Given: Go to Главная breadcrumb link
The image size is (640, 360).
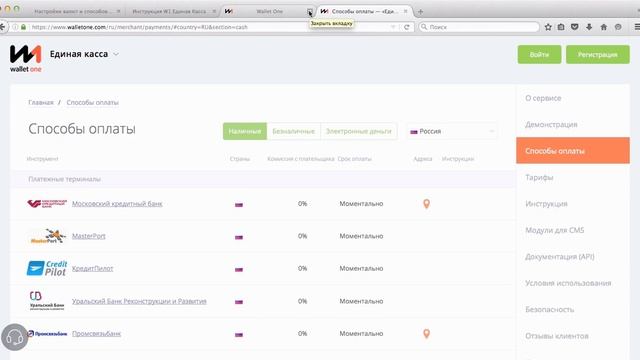Looking at the screenshot, I should pos(41,102).
